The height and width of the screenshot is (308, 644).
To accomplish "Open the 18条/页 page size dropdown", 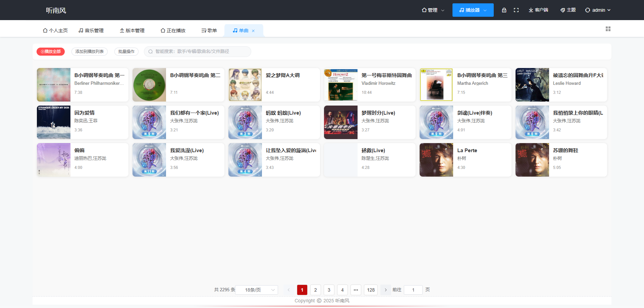I will [257, 290].
